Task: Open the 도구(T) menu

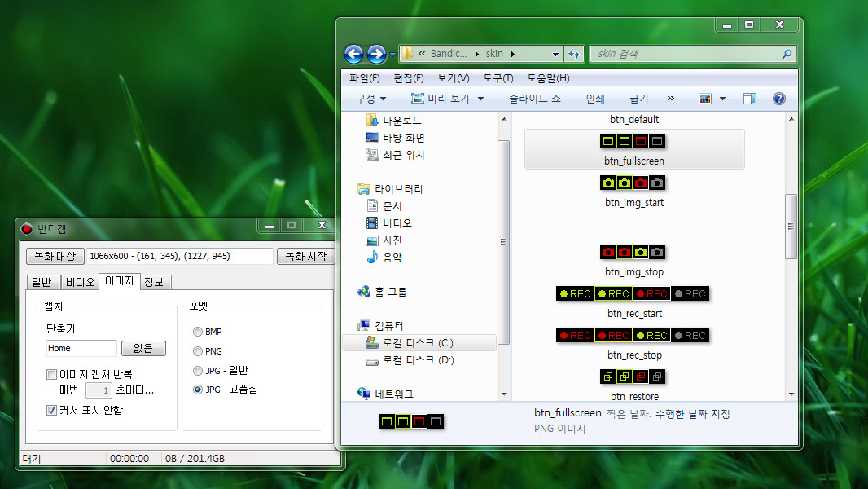Action: pyautogui.click(x=498, y=78)
